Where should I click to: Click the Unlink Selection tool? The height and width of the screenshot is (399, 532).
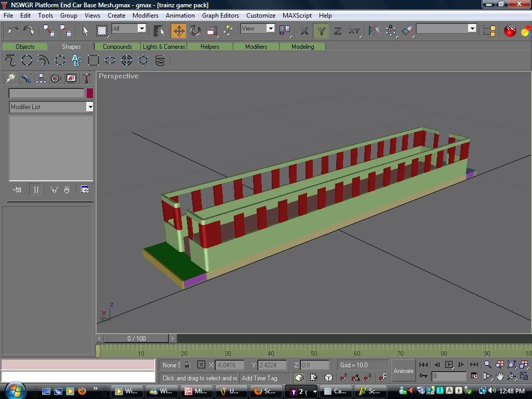65,31
